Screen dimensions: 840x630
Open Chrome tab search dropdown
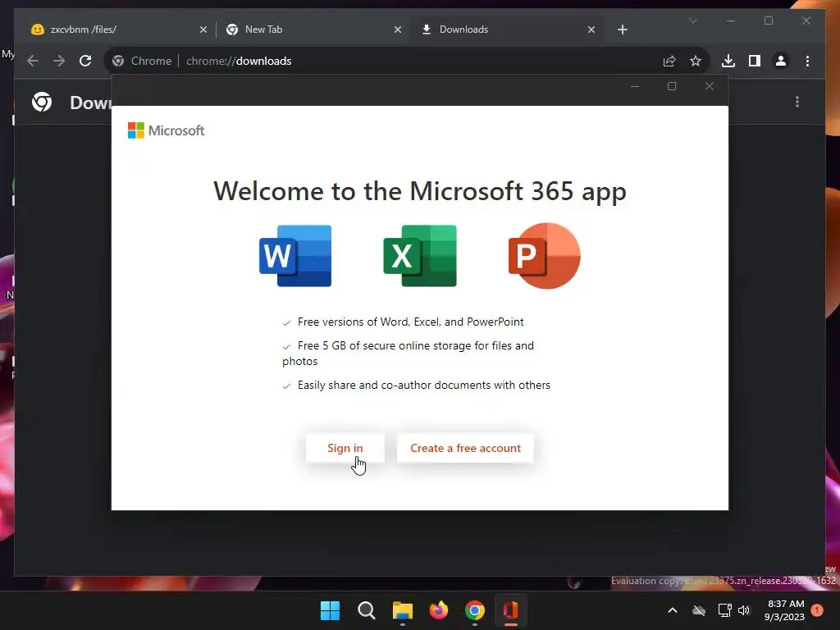coord(692,21)
